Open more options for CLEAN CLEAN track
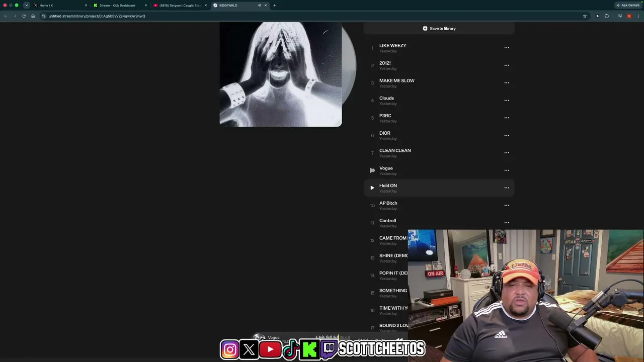The height and width of the screenshot is (362, 644). pyautogui.click(x=507, y=153)
